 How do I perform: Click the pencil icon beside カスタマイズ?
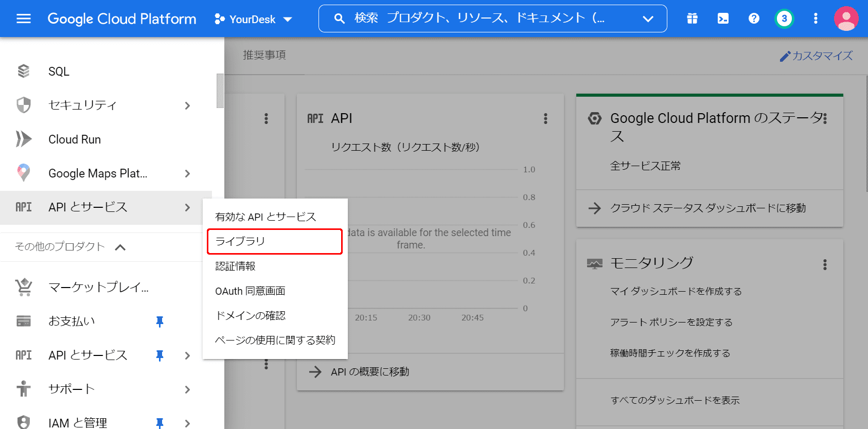point(785,56)
